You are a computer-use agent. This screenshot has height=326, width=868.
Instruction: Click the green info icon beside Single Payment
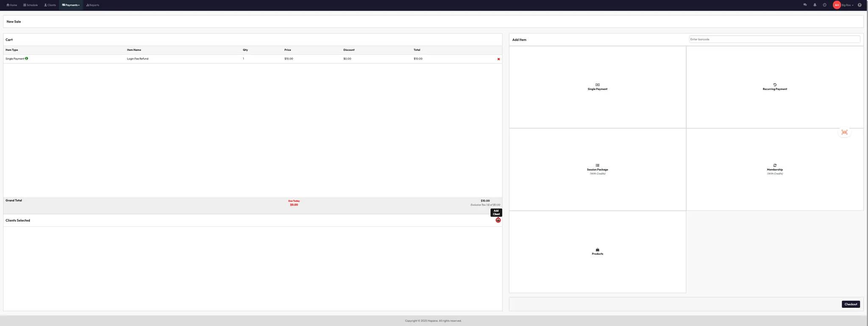(x=27, y=59)
